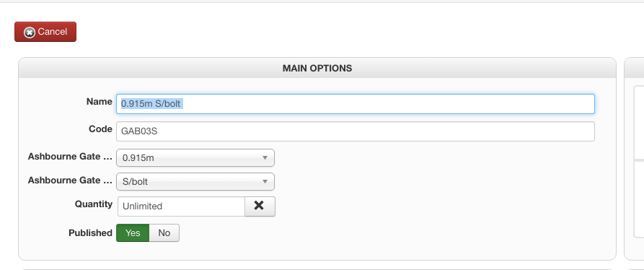Click the red Cancel button
644x270 pixels.
click(45, 32)
